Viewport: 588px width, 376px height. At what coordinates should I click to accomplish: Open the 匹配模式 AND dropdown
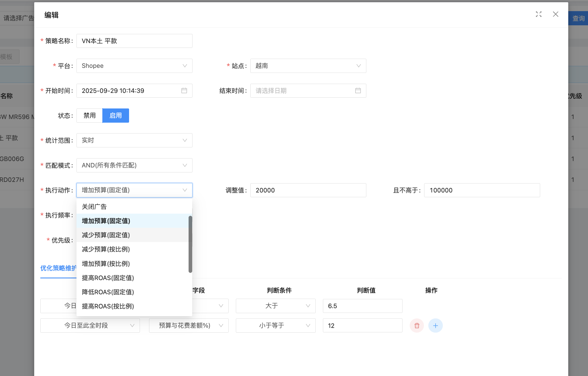[x=134, y=165]
